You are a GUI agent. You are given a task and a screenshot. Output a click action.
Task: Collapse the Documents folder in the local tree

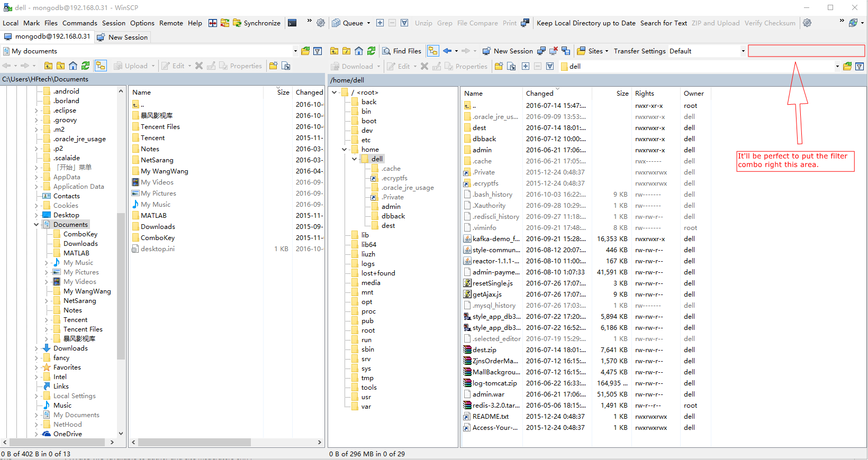(37, 225)
